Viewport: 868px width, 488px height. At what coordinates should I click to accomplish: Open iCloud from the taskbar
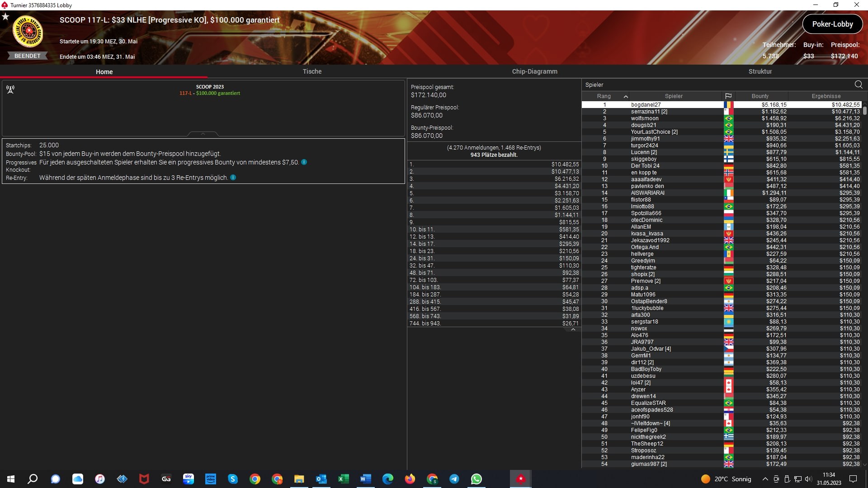tap(78, 479)
